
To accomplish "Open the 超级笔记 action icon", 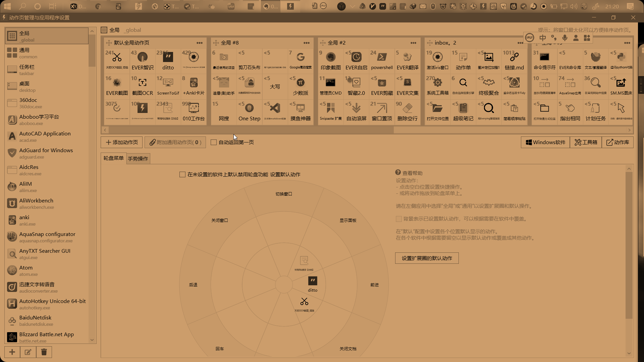I will (463, 108).
